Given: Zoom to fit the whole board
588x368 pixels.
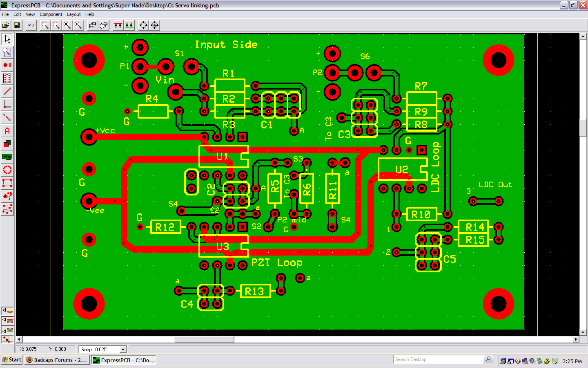Looking at the screenshot, I should click(67, 25).
